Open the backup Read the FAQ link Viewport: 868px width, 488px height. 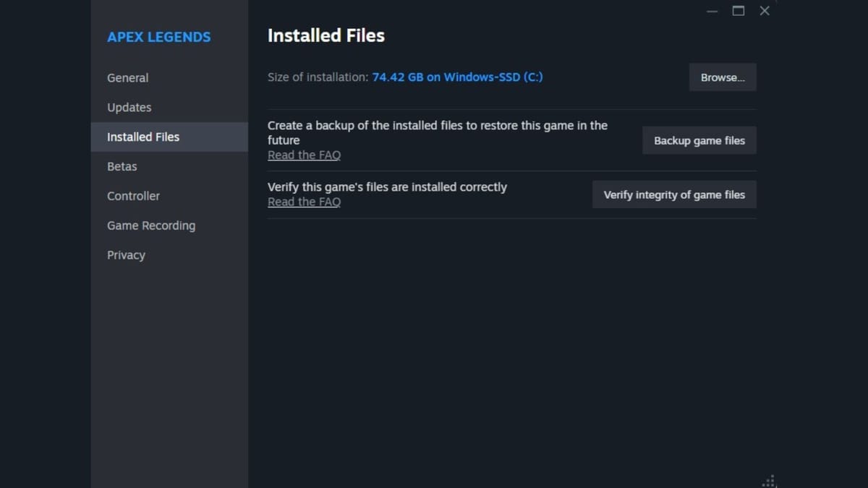click(304, 155)
